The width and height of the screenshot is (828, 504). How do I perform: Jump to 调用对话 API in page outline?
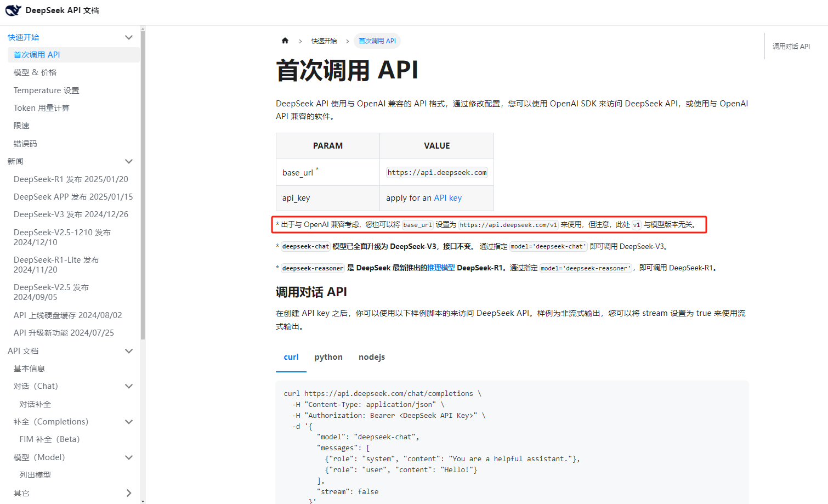point(791,47)
